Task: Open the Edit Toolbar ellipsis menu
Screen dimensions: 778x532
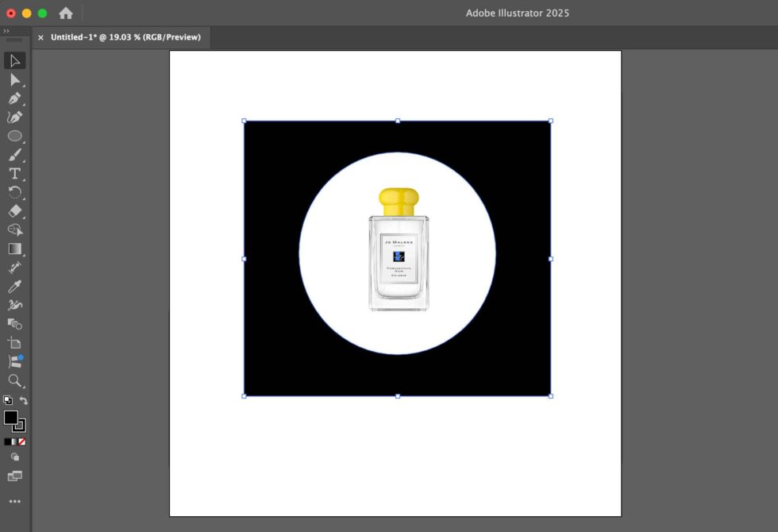Action: pyautogui.click(x=13, y=500)
